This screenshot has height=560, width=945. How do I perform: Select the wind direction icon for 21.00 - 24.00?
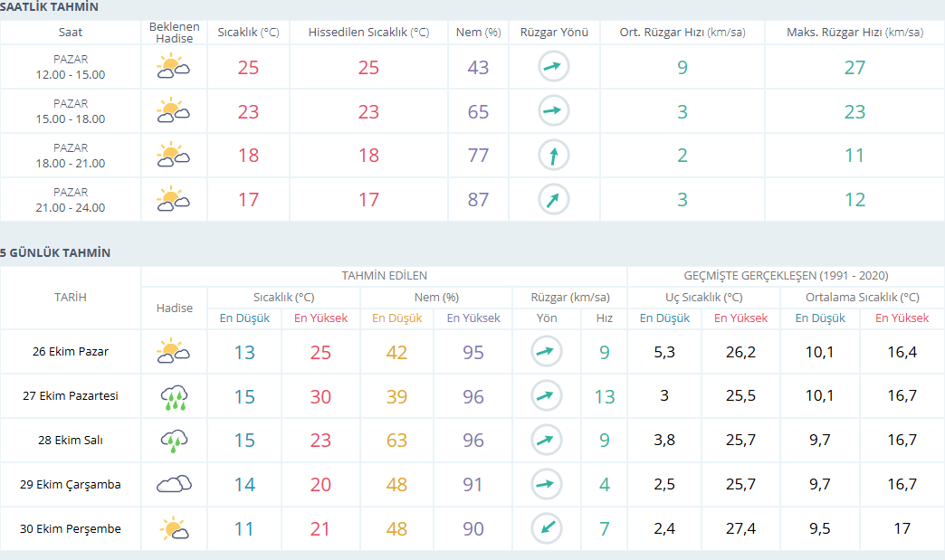(554, 200)
